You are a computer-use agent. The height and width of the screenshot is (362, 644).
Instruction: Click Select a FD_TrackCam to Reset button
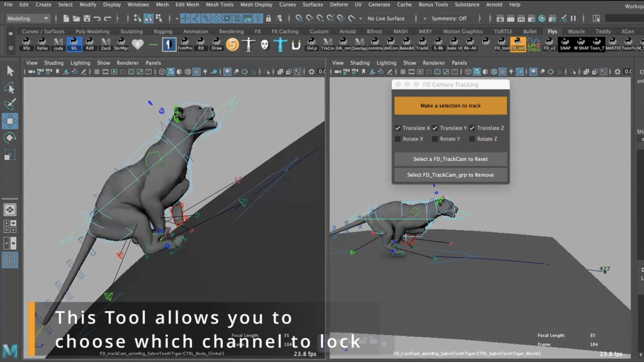click(x=450, y=159)
